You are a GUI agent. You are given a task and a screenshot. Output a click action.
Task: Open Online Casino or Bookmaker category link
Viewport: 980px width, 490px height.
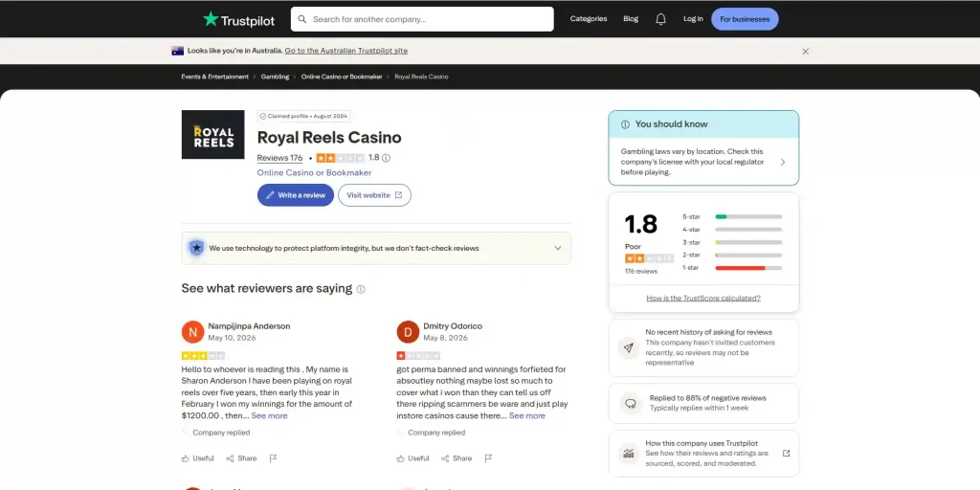314,172
